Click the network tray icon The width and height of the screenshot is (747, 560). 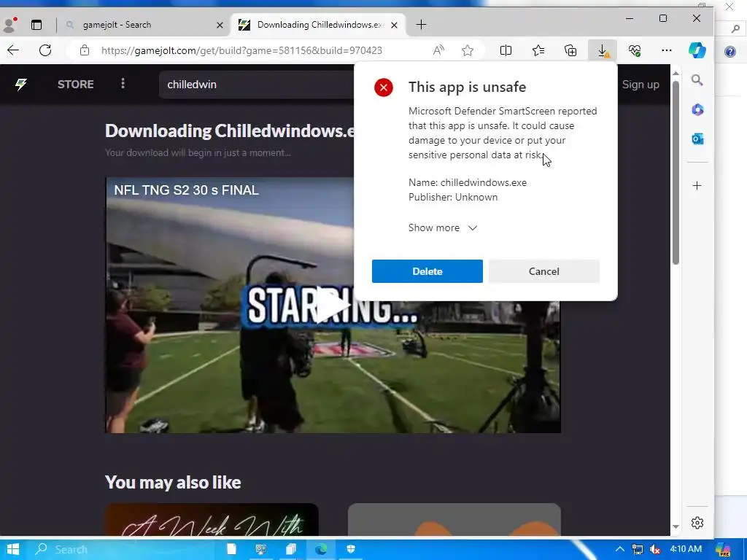[x=638, y=550]
